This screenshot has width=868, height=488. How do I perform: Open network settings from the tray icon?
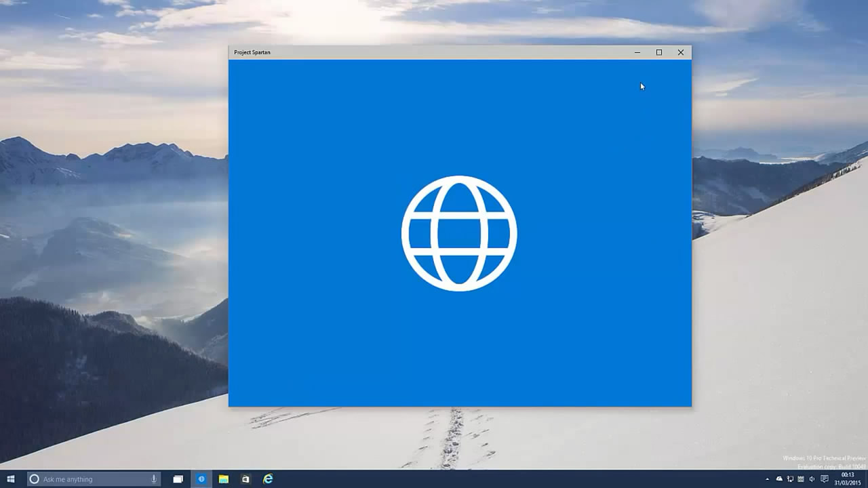pyautogui.click(x=791, y=479)
